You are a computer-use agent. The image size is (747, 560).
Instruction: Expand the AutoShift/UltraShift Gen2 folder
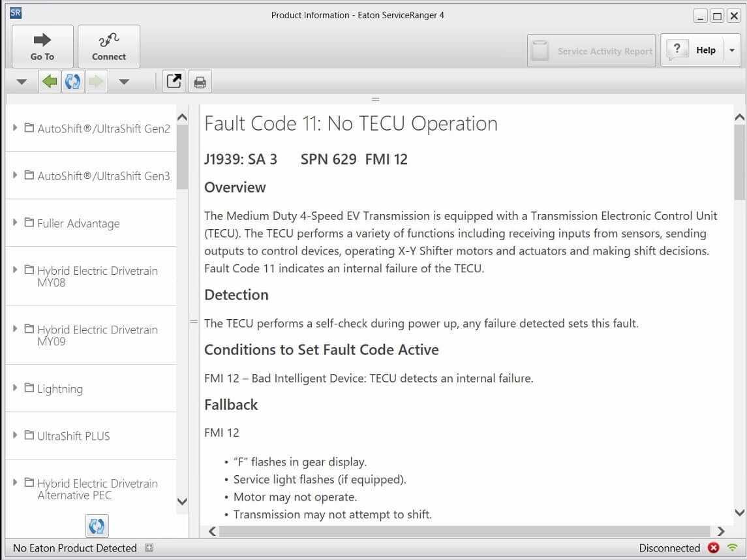point(16,128)
